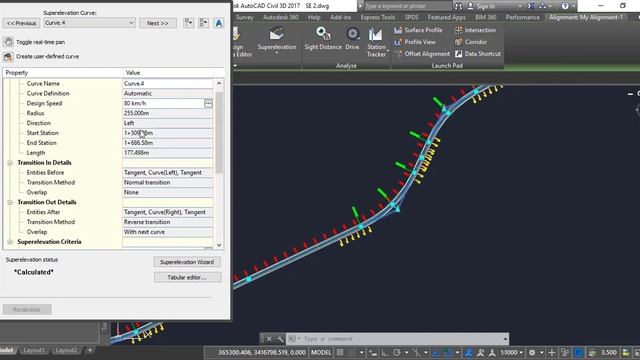Click the Sight Distance tool

coord(323,39)
